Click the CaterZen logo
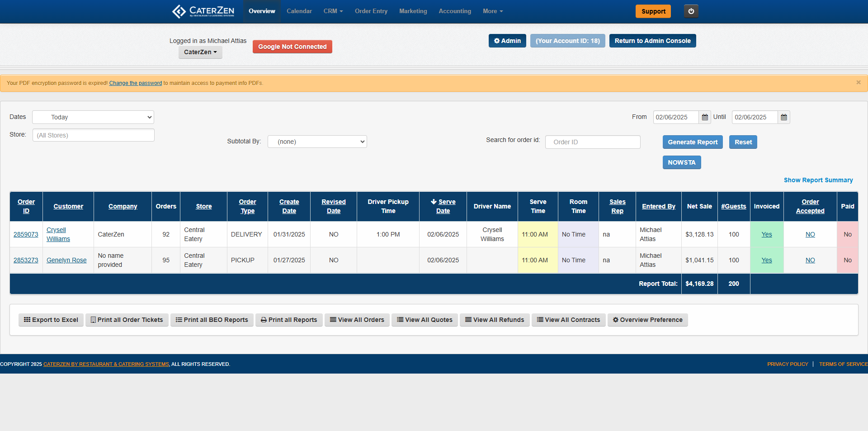Image resolution: width=868 pixels, height=431 pixels. 203,11
